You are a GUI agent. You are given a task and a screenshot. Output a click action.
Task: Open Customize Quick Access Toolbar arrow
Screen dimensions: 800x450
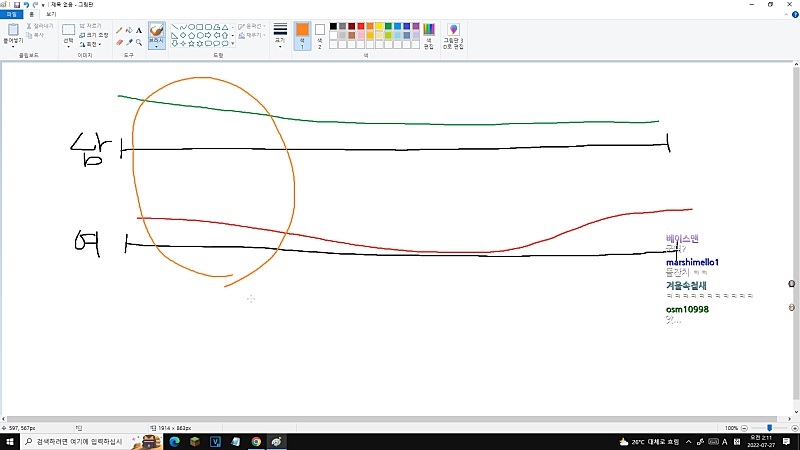[x=43, y=5]
